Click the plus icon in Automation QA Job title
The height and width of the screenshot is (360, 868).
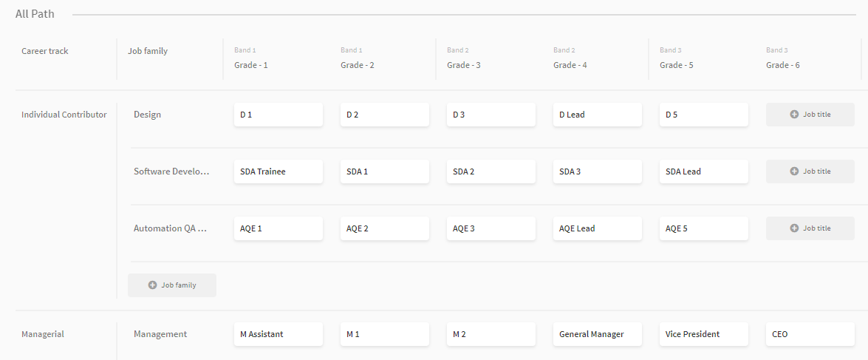pos(794,228)
